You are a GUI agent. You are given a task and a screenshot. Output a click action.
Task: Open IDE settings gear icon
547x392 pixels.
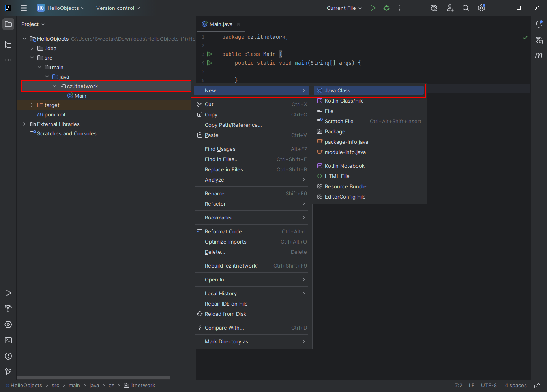481,8
